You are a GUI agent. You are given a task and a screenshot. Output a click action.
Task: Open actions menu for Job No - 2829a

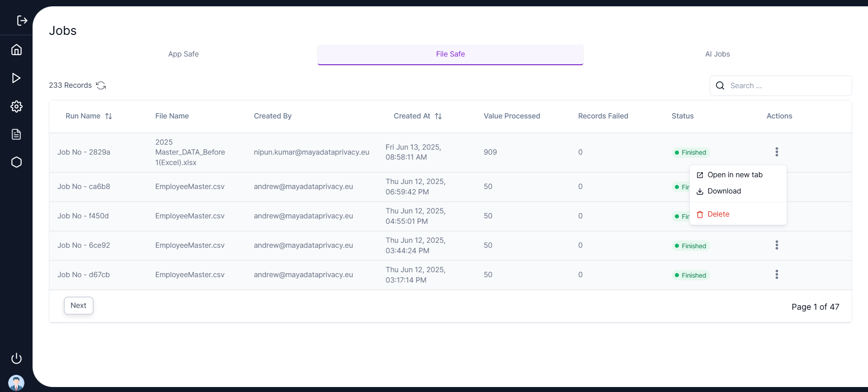pyautogui.click(x=777, y=152)
